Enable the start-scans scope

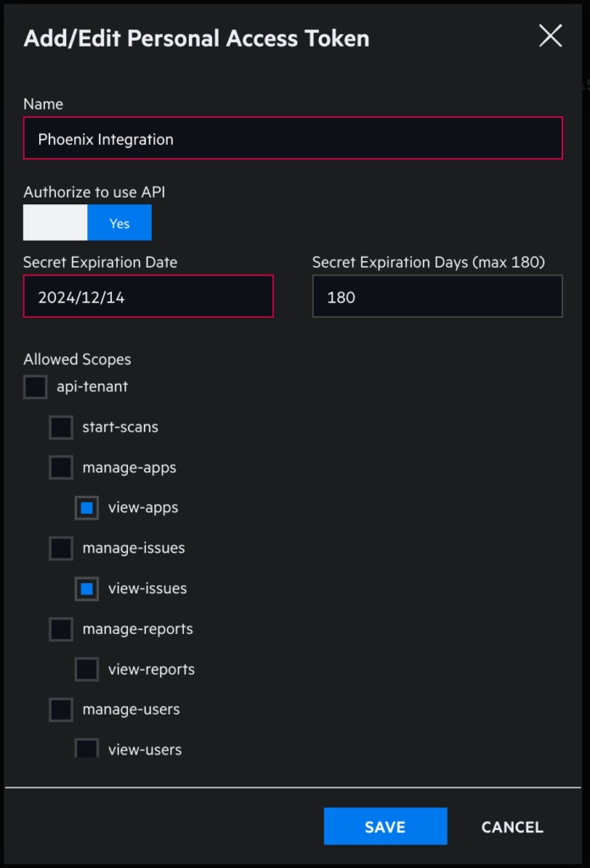click(x=61, y=427)
